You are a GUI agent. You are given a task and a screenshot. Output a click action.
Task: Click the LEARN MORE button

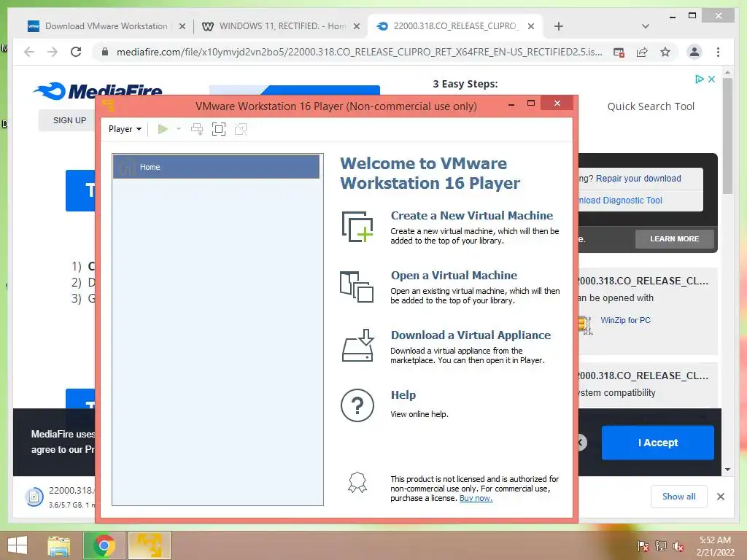click(x=675, y=239)
